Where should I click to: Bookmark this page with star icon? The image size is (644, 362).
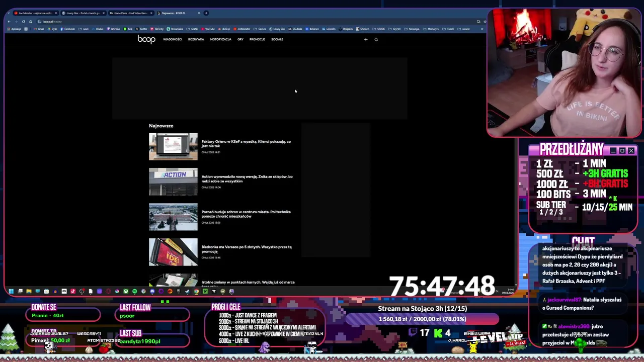point(485,22)
